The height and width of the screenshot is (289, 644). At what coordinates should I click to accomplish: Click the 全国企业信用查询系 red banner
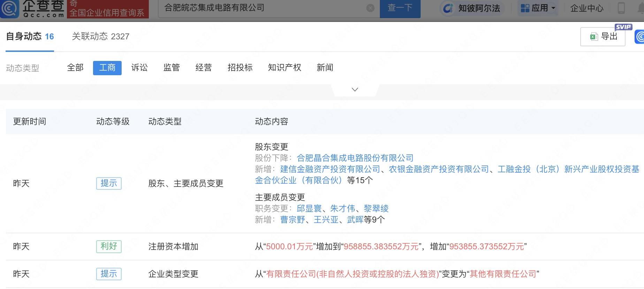pyautogui.click(x=108, y=9)
